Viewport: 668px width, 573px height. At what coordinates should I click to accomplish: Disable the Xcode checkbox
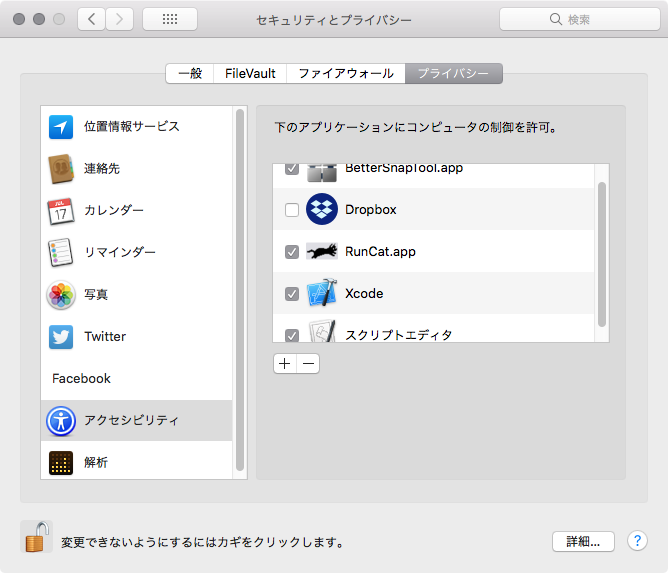pos(291,294)
